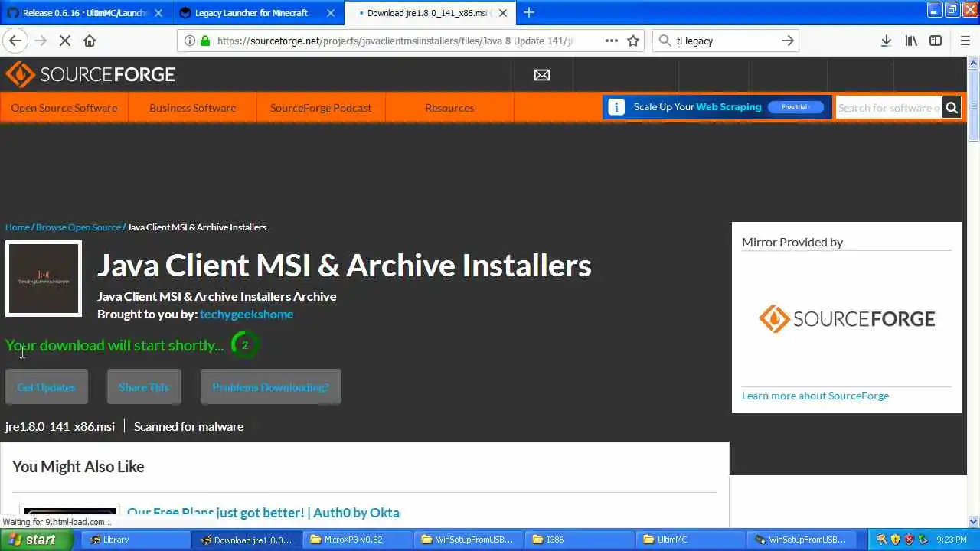Viewport: 980px width, 551px height.
Task: Open the page actions three-dot menu
Action: coord(611,41)
